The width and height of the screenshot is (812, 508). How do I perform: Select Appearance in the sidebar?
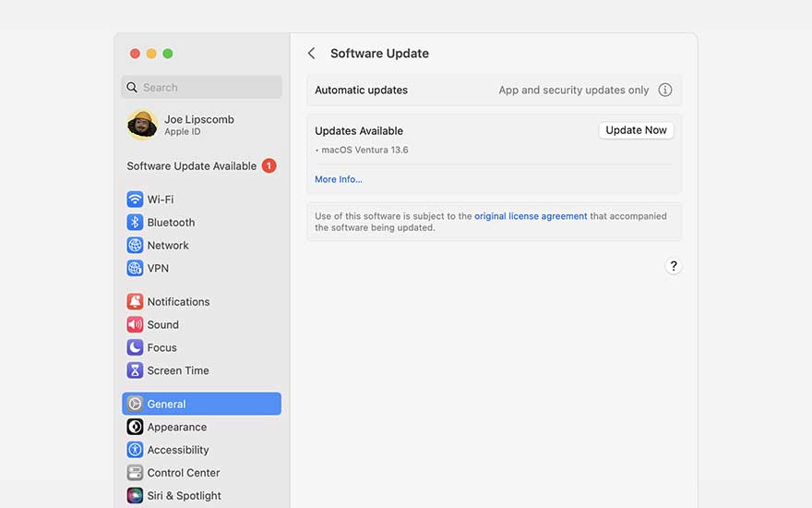point(176,428)
